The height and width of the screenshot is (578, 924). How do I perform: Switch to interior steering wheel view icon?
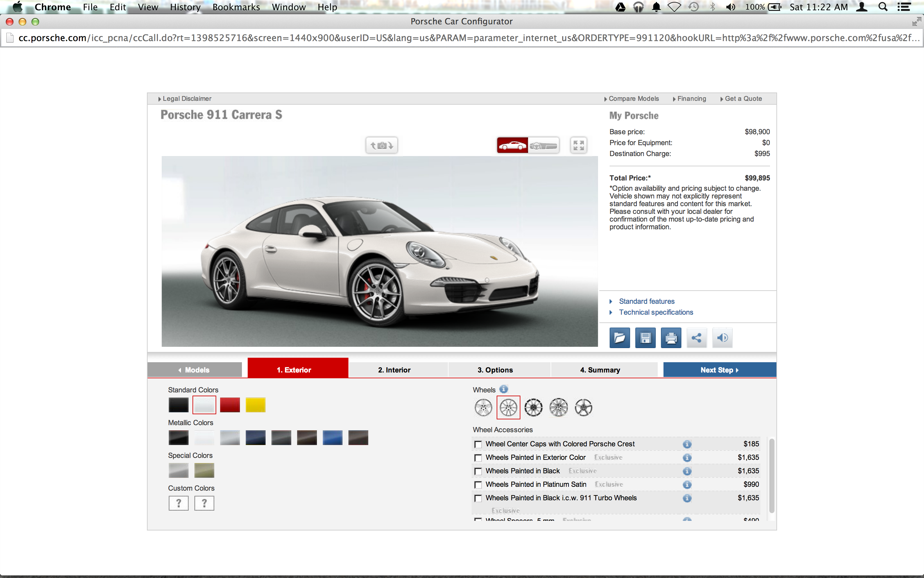tap(543, 145)
